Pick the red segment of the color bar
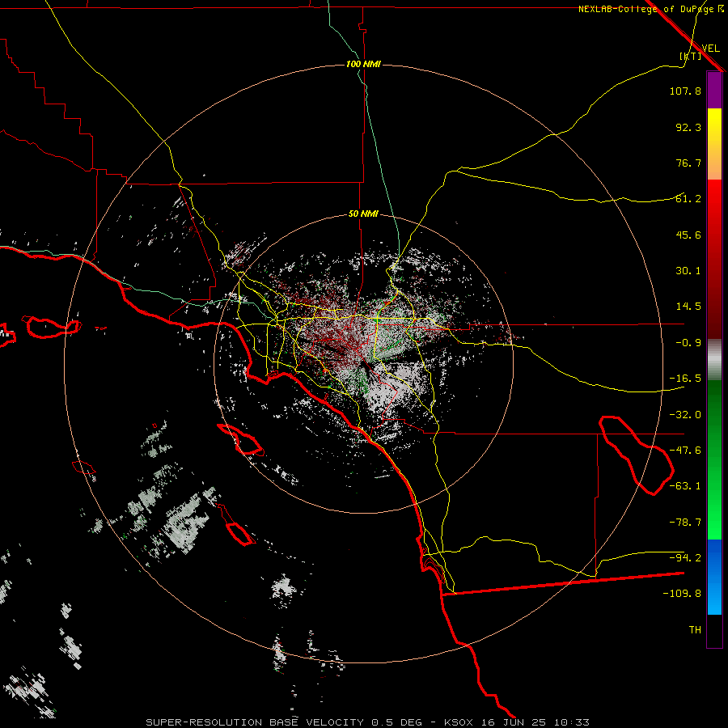This screenshot has width=728, height=728. [714, 259]
